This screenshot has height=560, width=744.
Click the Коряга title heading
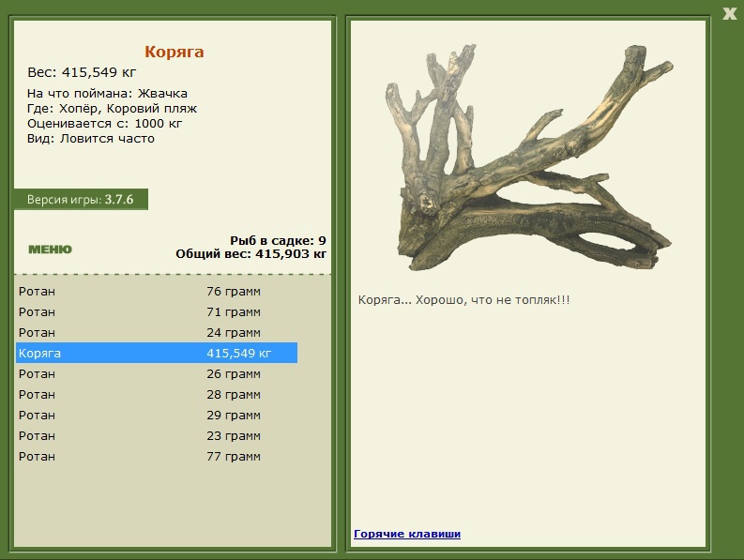(x=175, y=52)
